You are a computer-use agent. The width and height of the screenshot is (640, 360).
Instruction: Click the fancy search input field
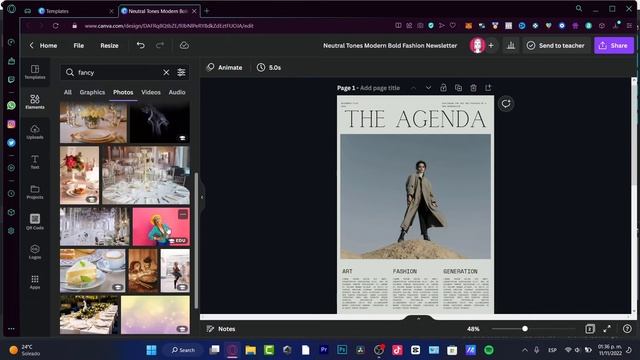coord(118,72)
